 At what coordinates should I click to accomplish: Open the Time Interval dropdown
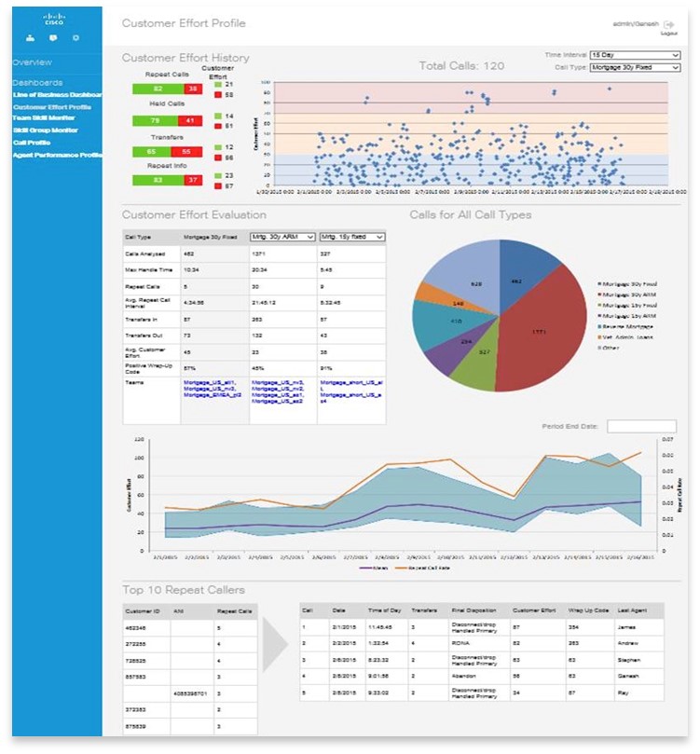(635, 56)
